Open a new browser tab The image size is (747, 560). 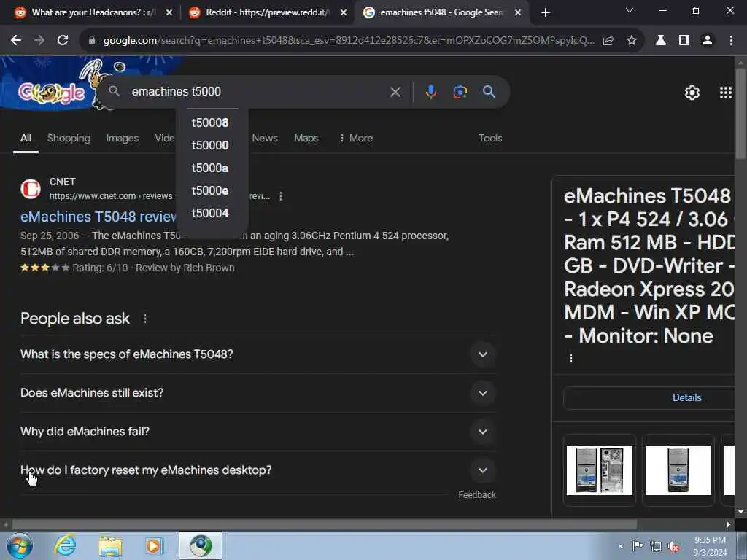(546, 12)
